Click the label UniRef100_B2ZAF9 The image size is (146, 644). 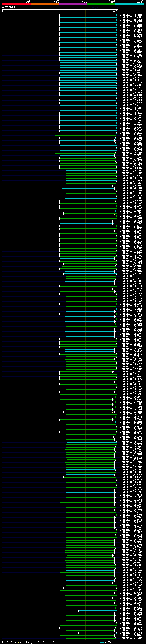(131, 65)
